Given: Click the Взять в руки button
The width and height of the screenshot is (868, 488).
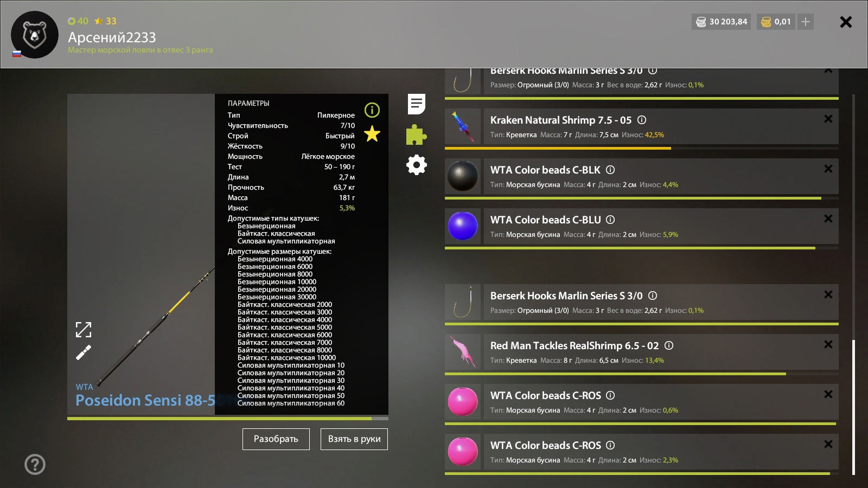Looking at the screenshot, I should 354,439.
